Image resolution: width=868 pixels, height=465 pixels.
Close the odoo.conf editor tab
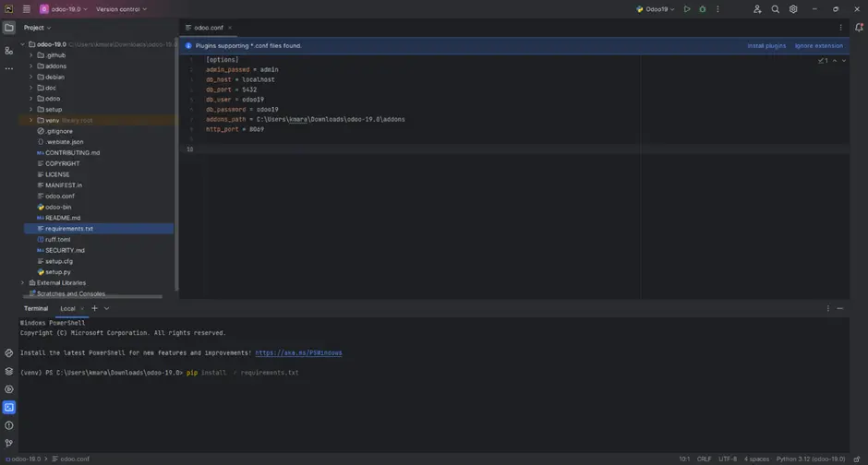pos(230,28)
